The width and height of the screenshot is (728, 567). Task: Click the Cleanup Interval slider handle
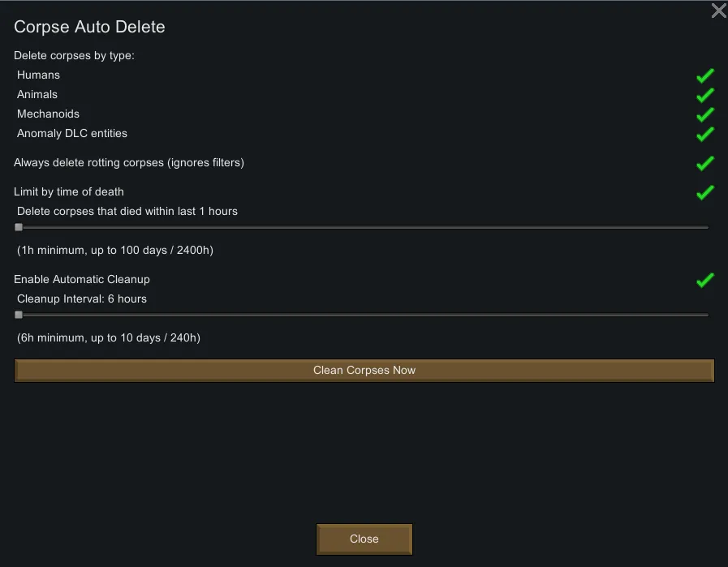pos(19,315)
